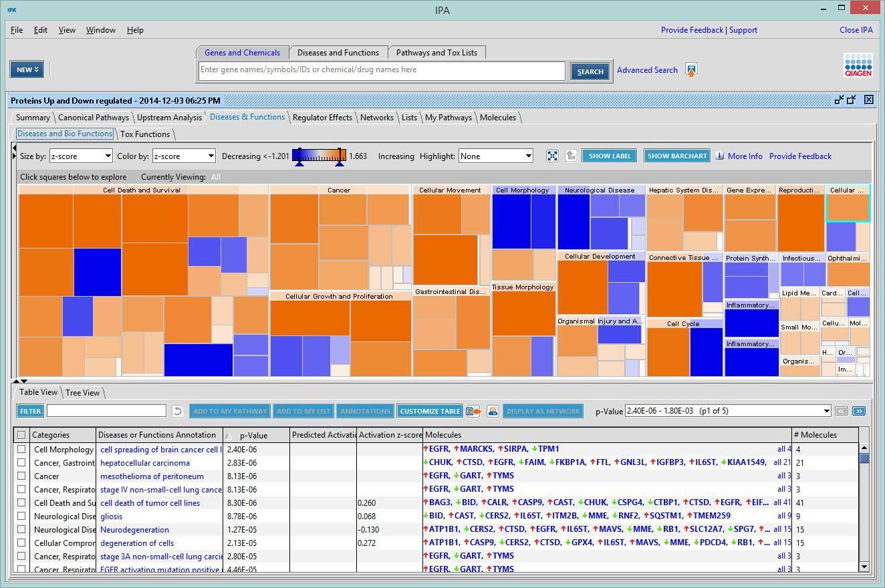
Task: Select the Pathways and Tox Lists search tab
Action: click(436, 52)
